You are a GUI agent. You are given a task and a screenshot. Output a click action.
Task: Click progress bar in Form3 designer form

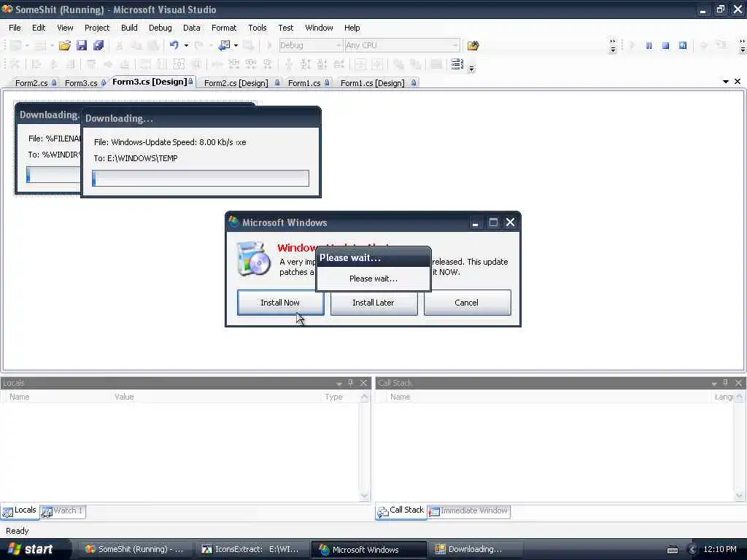(53, 175)
